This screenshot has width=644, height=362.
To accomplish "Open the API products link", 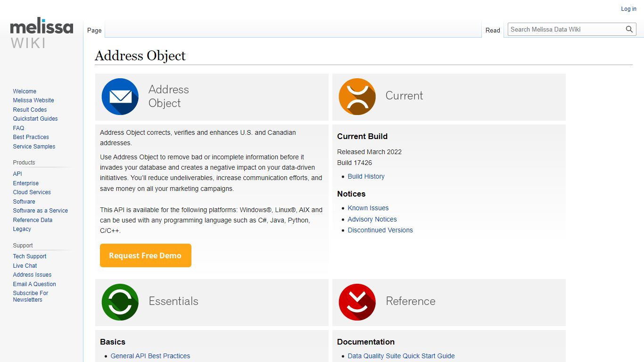I will [17, 174].
